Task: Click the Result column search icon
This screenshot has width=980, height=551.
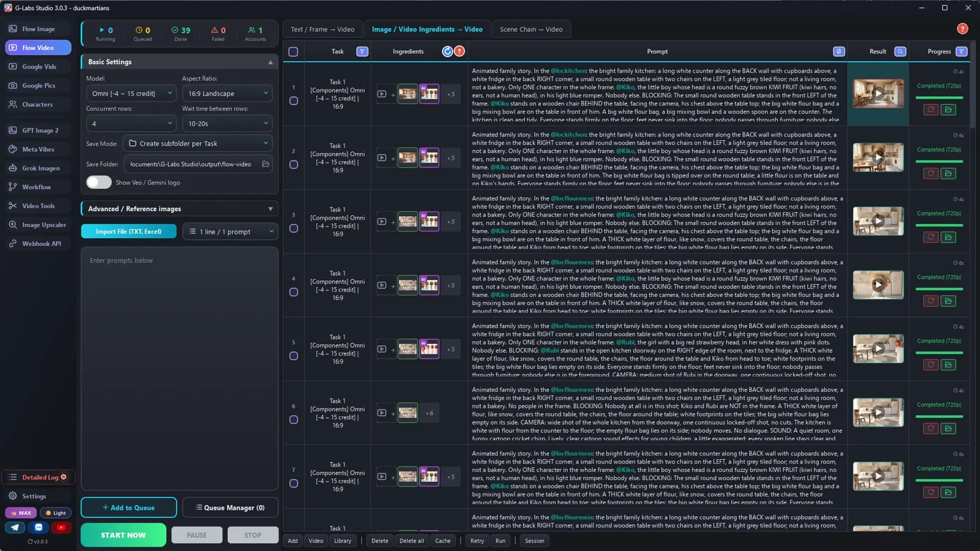Action: click(x=900, y=51)
